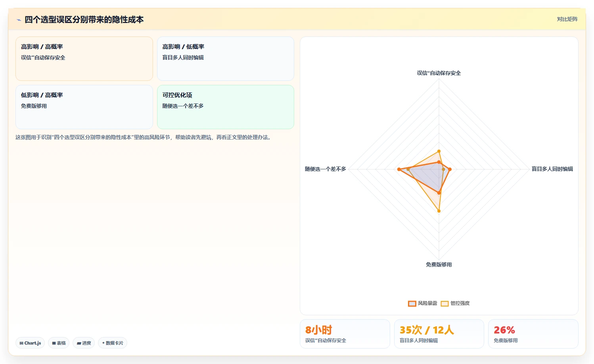Click radar axis label 误信“自动保存安全

(x=439, y=73)
